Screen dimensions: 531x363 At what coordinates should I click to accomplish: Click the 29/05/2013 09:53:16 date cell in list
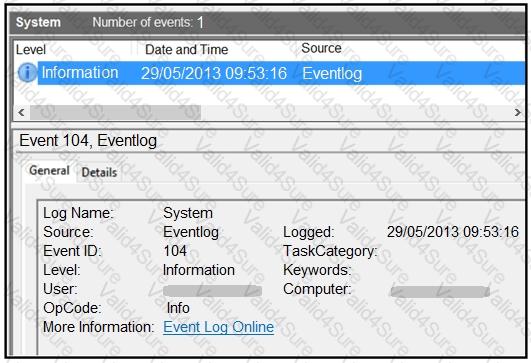tap(214, 73)
